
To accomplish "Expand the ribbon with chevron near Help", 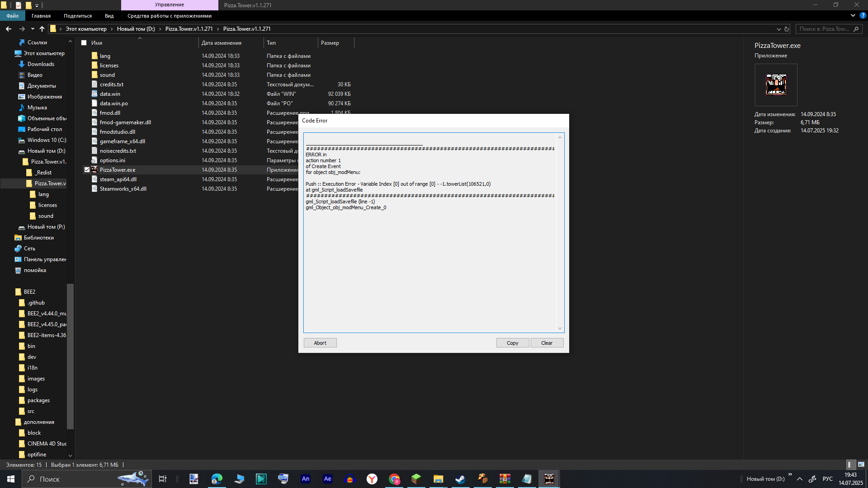I will [x=853, y=15].
